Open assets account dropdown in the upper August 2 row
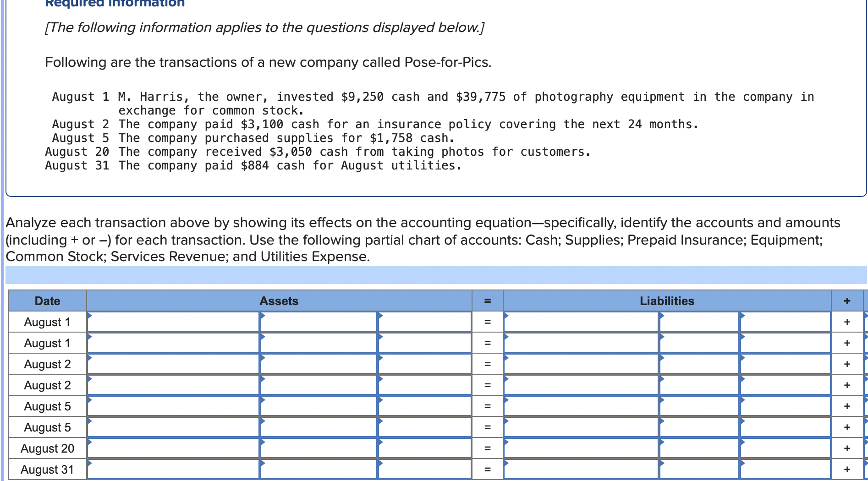Image resolution: width=868 pixels, height=481 pixels. [173, 364]
